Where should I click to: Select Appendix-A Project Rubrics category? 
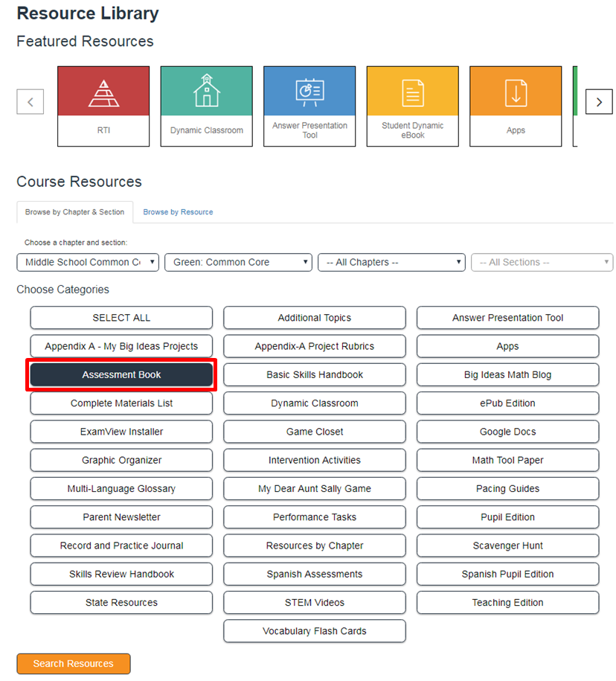coord(315,346)
